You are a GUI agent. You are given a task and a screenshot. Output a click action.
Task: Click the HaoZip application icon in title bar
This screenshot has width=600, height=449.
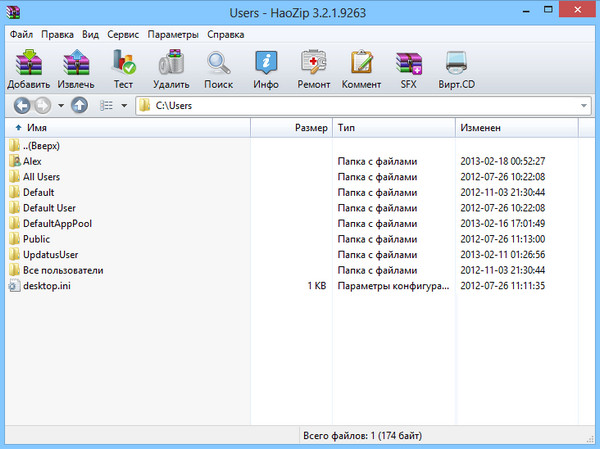(13, 12)
